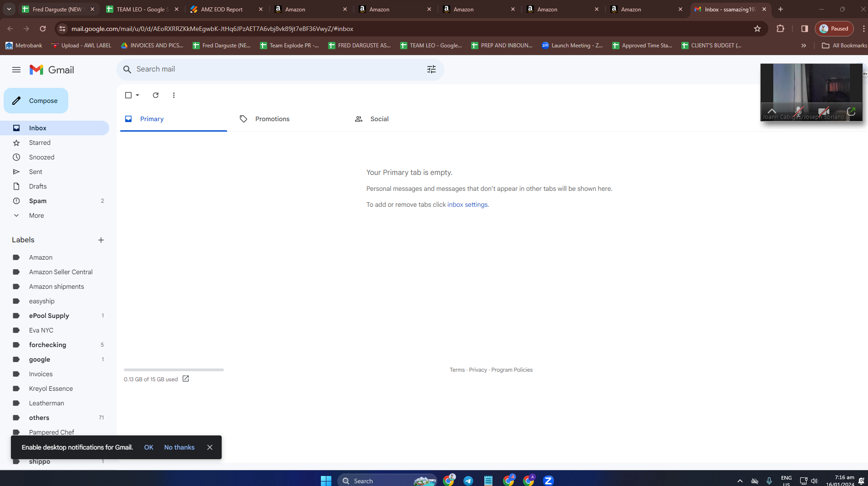Click OK to enable desktop notifications

coord(148,447)
